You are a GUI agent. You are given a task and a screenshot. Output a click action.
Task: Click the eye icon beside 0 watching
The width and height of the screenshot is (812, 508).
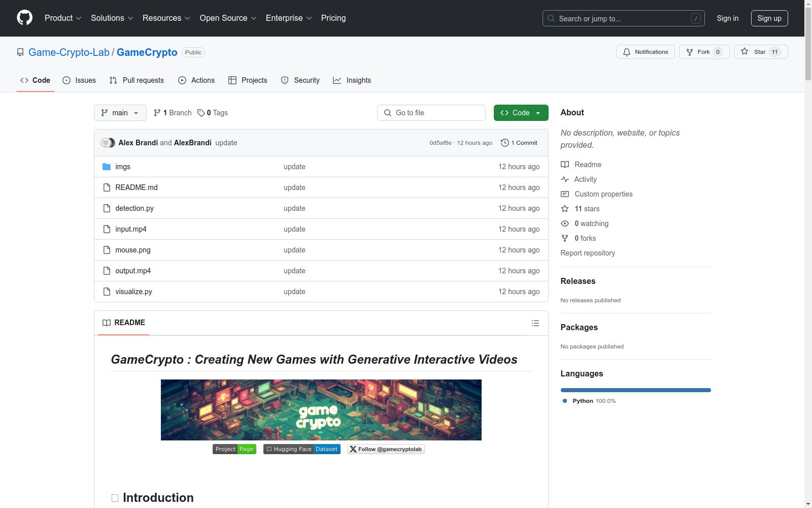(x=565, y=224)
